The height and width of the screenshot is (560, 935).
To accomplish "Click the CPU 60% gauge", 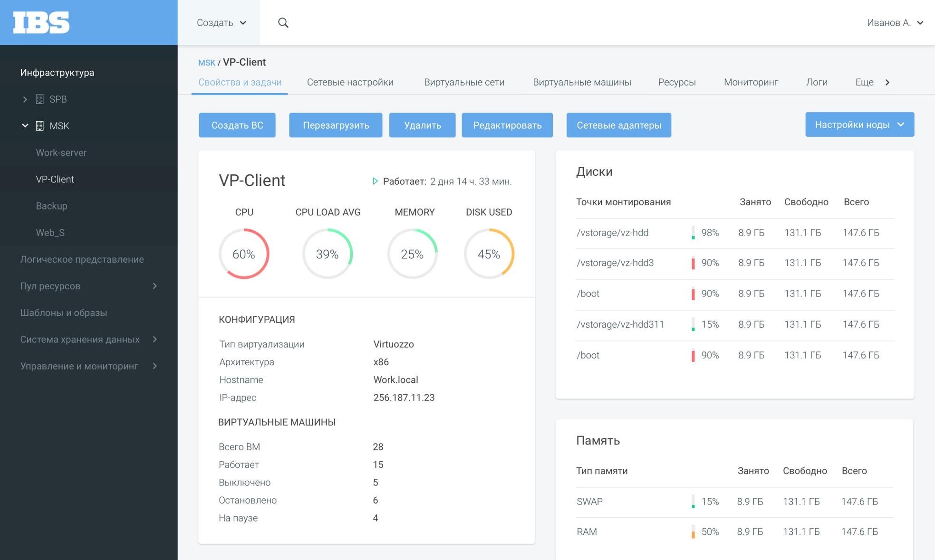I will (x=244, y=254).
